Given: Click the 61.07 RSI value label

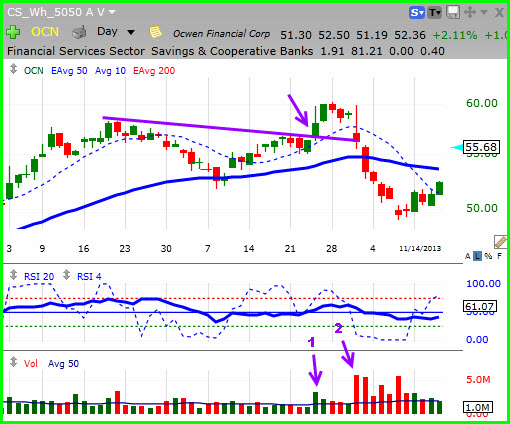Looking at the screenshot, I should pos(480,306).
